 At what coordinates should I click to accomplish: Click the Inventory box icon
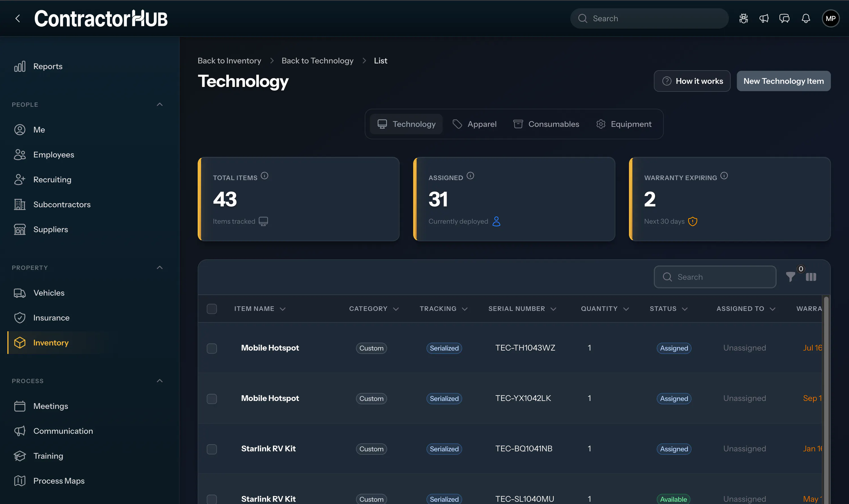[x=20, y=342]
